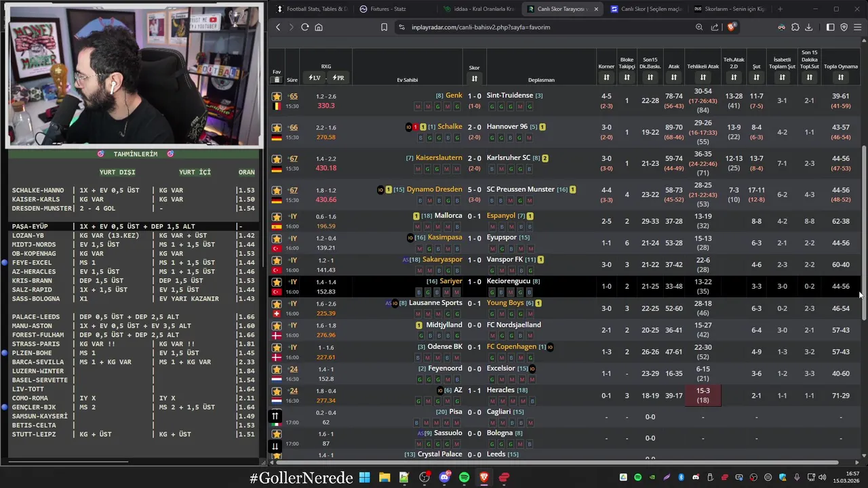Toggle favorite star for Kaiserslautern match
The image size is (868, 488).
(x=277, y=159)
